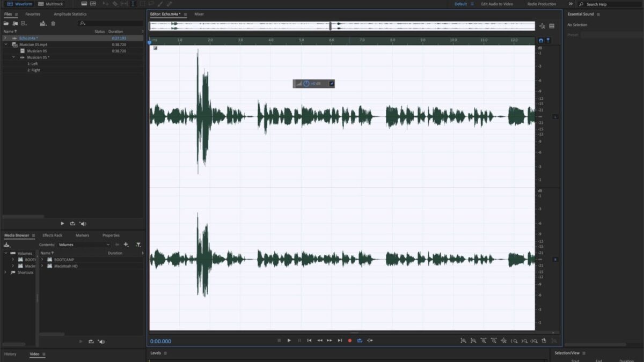Screen dimensions: 644x362
Task: Switch to the Multitrack editor view
Action: [x=50, y=4]
